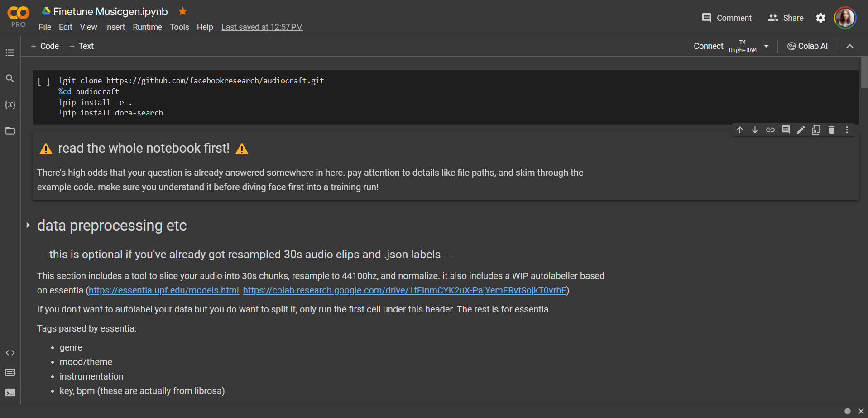
Task: Collapse the header toolbar with the chevron
Action: [850, 46]
